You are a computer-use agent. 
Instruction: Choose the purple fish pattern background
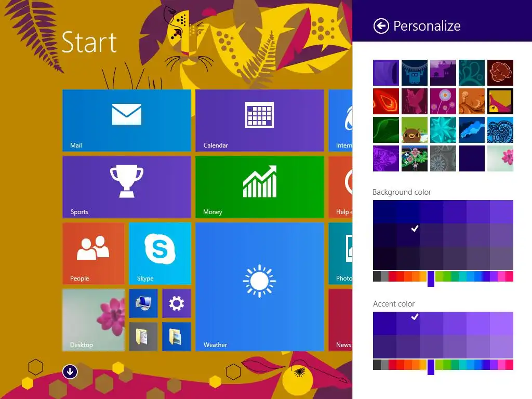[386, 158]
